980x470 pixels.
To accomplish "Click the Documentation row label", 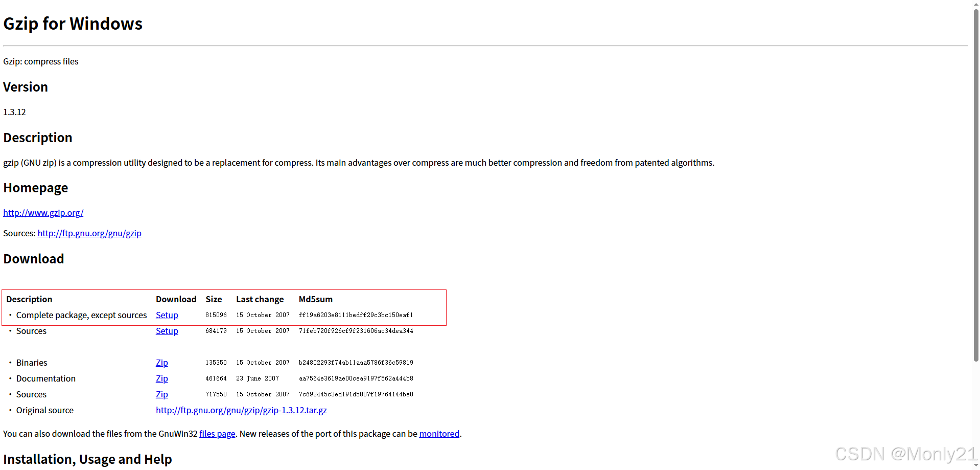I will click(46, 378).
